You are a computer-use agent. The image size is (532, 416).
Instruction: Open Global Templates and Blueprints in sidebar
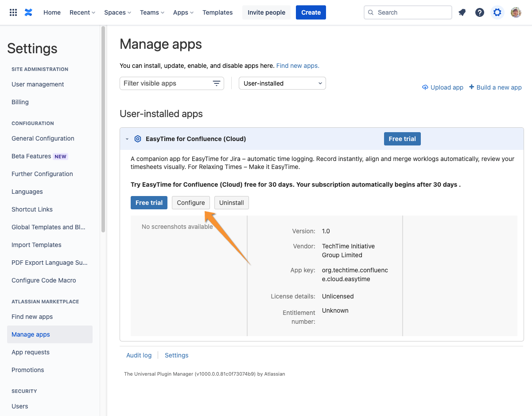(x=49, y=227)
